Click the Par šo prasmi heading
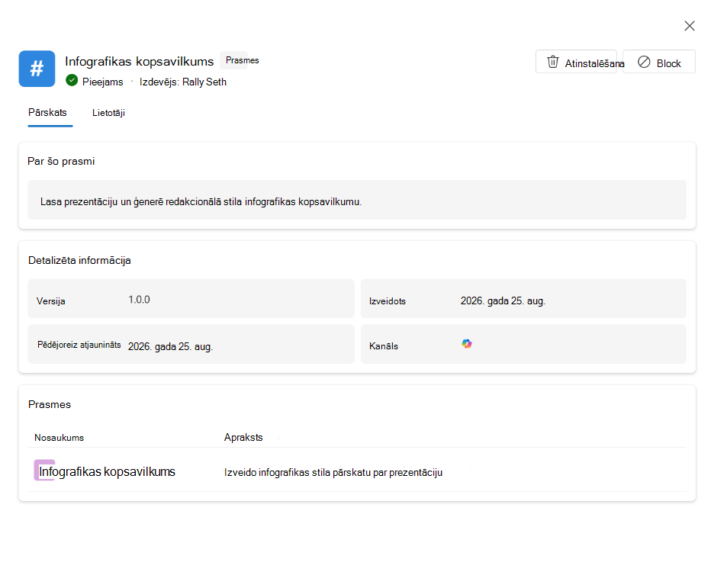The image size is (714, 588). pos(61,161)
